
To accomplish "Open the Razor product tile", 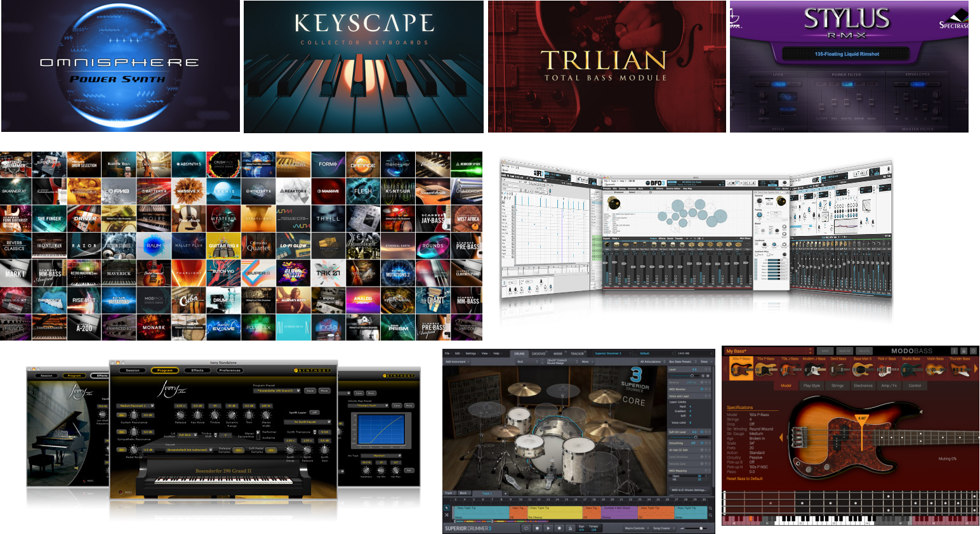I will pos(84,245).
